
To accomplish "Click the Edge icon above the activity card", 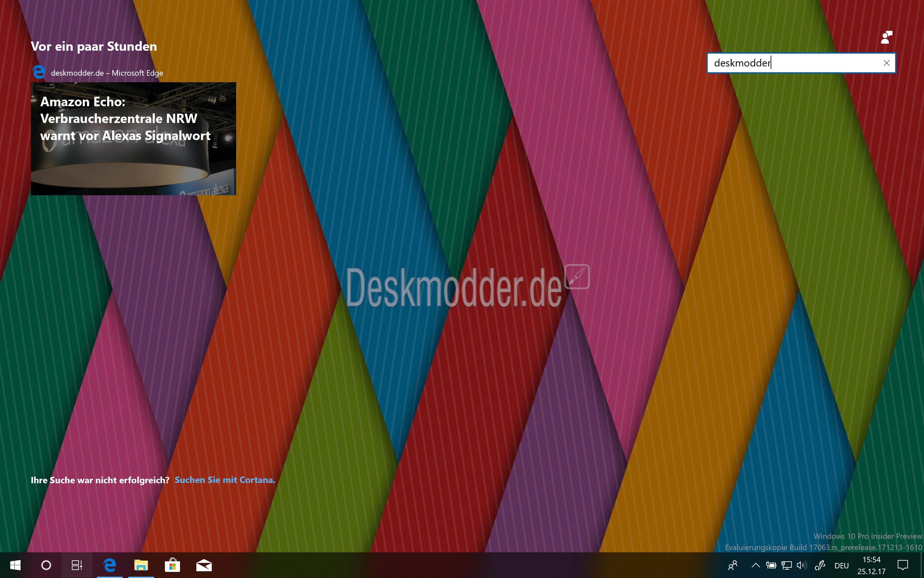I will (38, 72).
